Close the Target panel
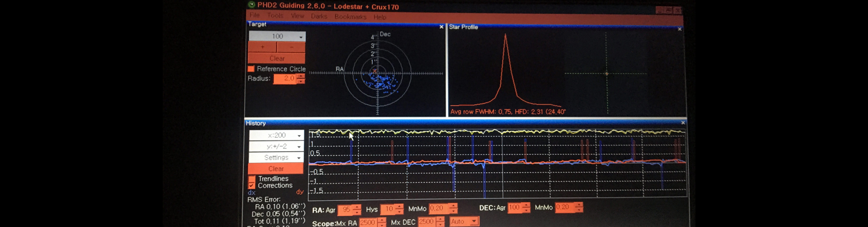 click(x=441, y=27)
